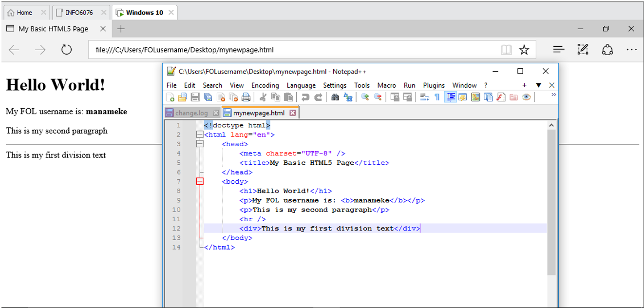This screenshot has width=644, height=308.
Task: Open the Macro menu
Action: click(387, 85)
